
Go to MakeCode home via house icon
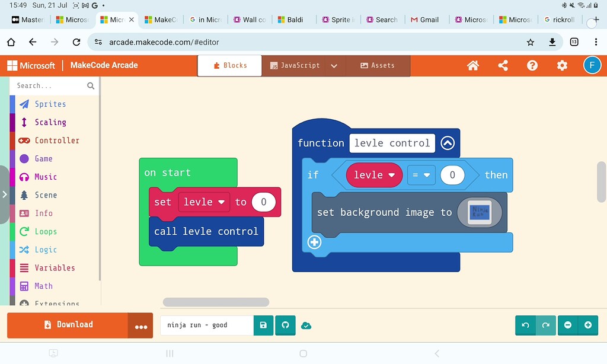[x=472, y=65]
